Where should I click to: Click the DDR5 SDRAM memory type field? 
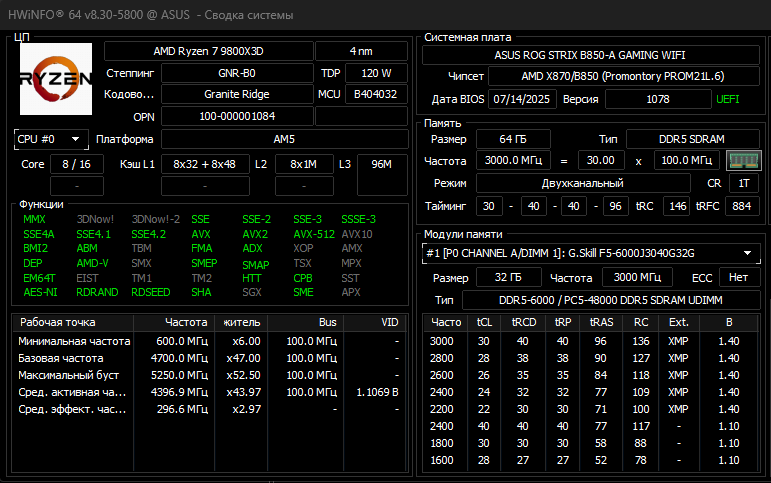coord(692,139)
